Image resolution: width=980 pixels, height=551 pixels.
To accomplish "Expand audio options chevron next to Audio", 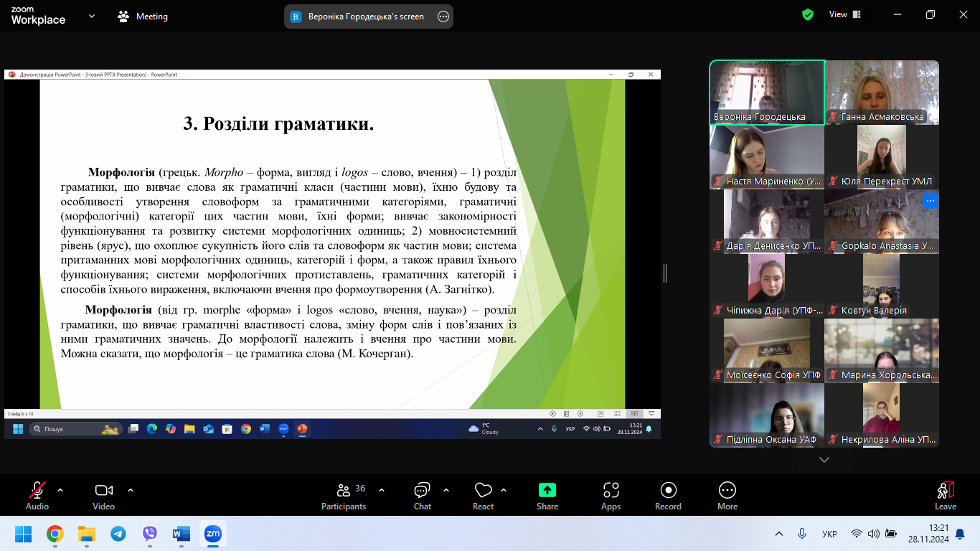I will pyautogui.click(x=60, y=491).
